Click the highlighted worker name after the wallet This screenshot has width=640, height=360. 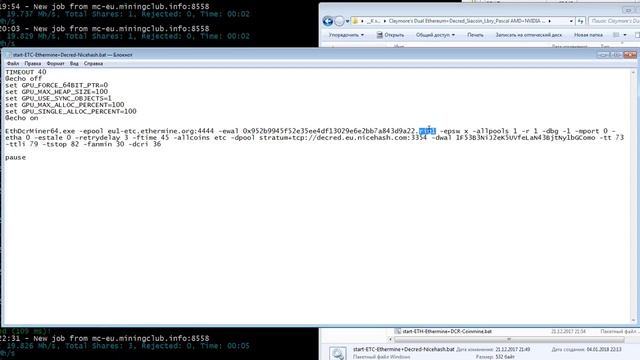(427, 131)
